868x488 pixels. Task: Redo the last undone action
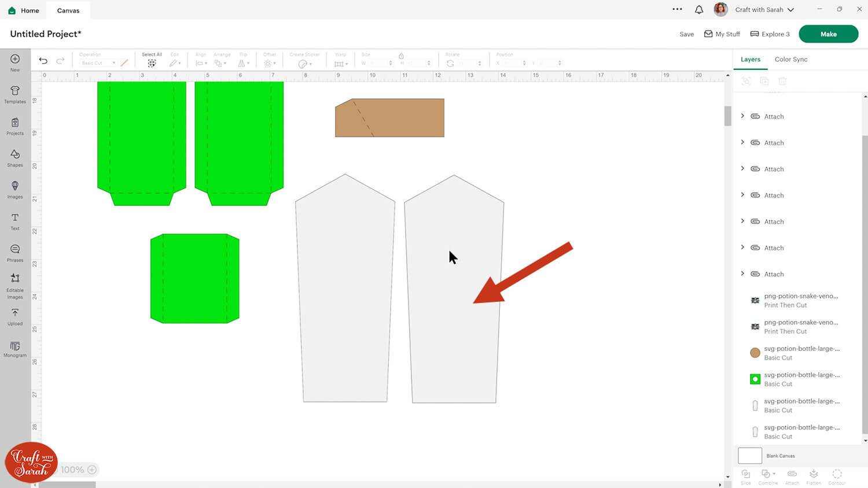[60, 61]
